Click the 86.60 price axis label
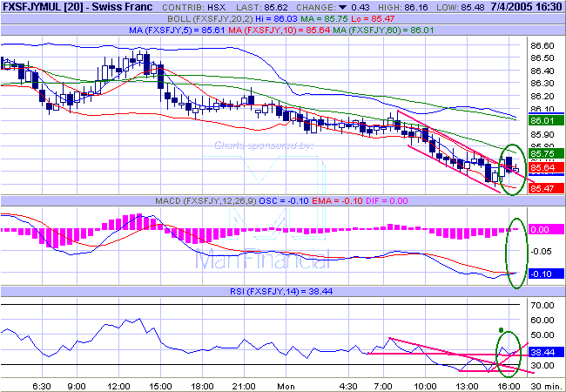Viewport: 566px width, 392px height. 542,46
